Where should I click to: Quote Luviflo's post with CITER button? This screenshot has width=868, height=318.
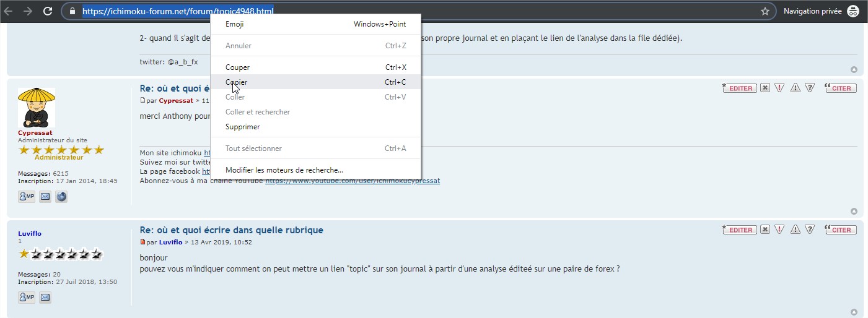click(841, 230)
